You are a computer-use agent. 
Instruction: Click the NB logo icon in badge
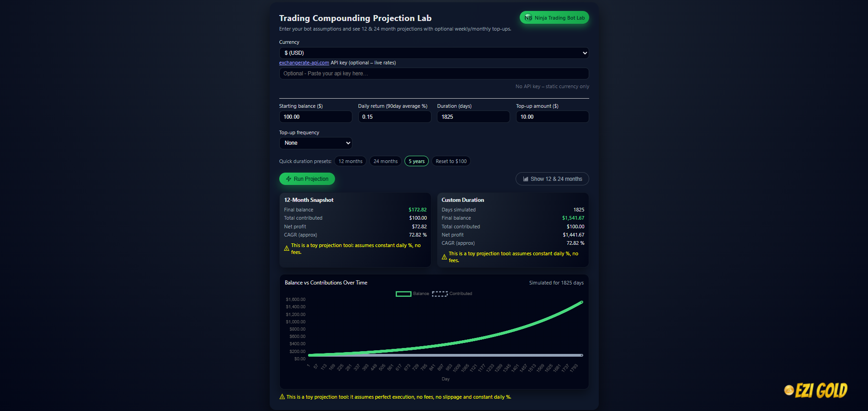[528, 18]
